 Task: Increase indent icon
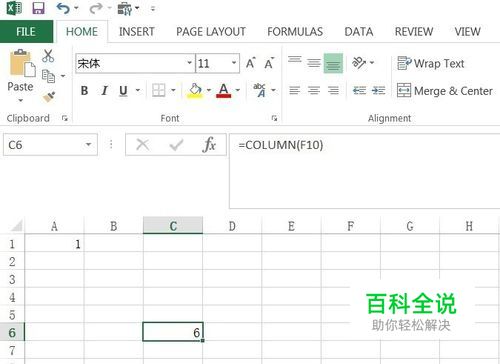378,90
